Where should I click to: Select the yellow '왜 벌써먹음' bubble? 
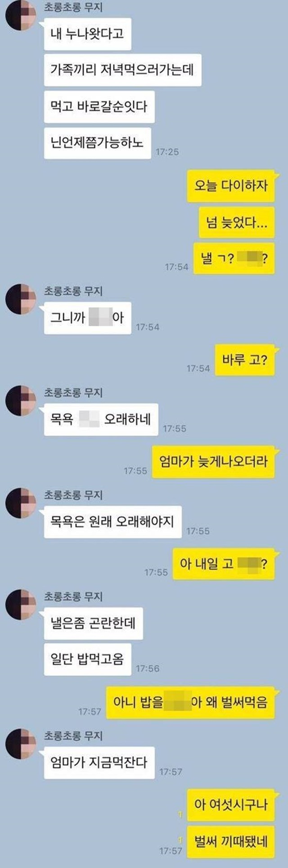tap(190, 702)
